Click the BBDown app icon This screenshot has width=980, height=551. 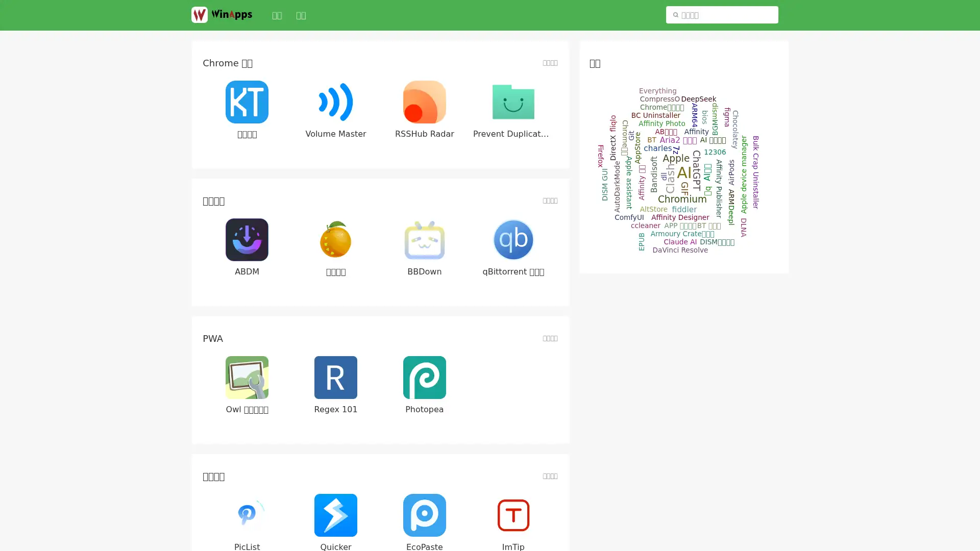click(424, 240)
